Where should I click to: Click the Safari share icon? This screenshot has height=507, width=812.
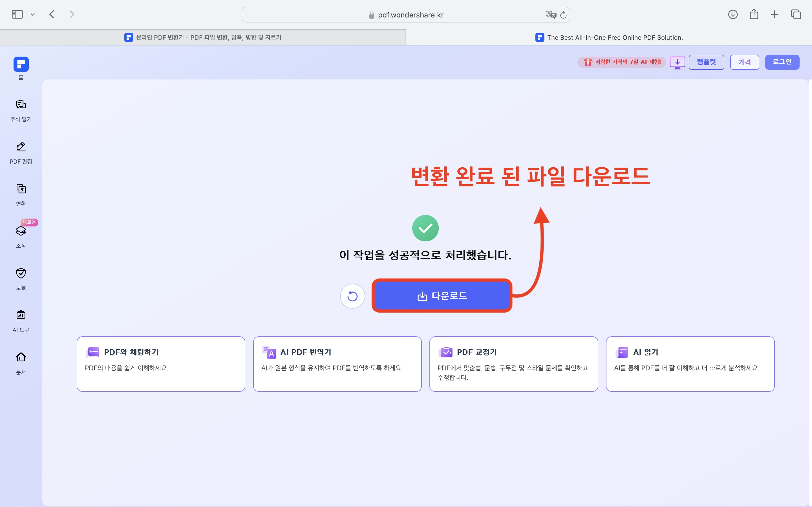pyautogui.click(x=754, y=14)
